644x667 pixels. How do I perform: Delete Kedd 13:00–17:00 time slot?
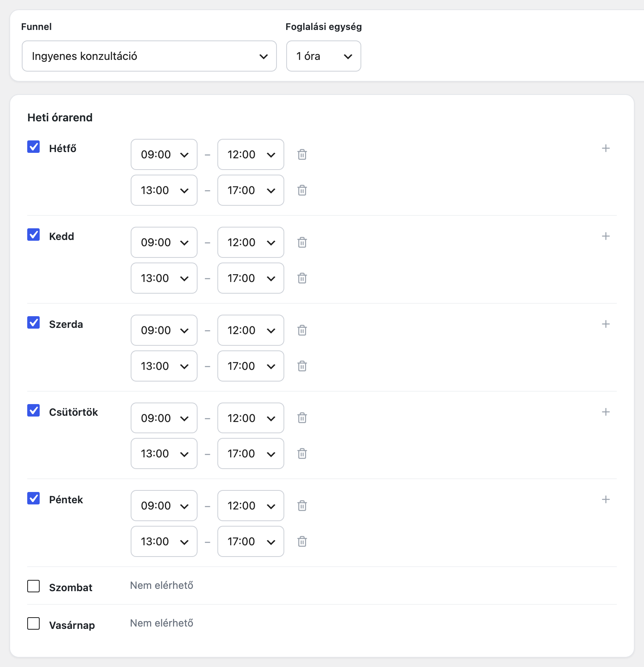pos(302,278)
